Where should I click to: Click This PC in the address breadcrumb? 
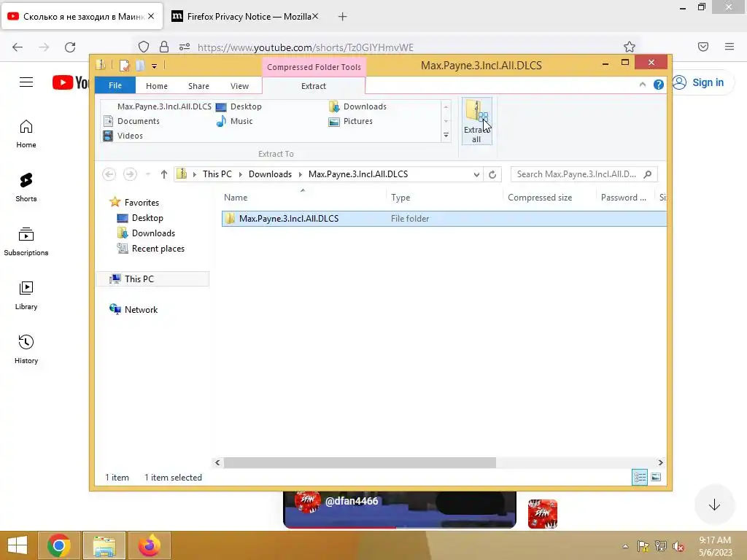pyautogui.click(x=217, y=174)
